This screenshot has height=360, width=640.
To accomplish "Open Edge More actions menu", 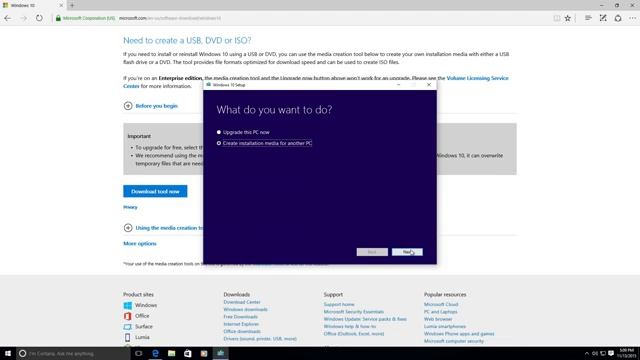I will point(632,18).
